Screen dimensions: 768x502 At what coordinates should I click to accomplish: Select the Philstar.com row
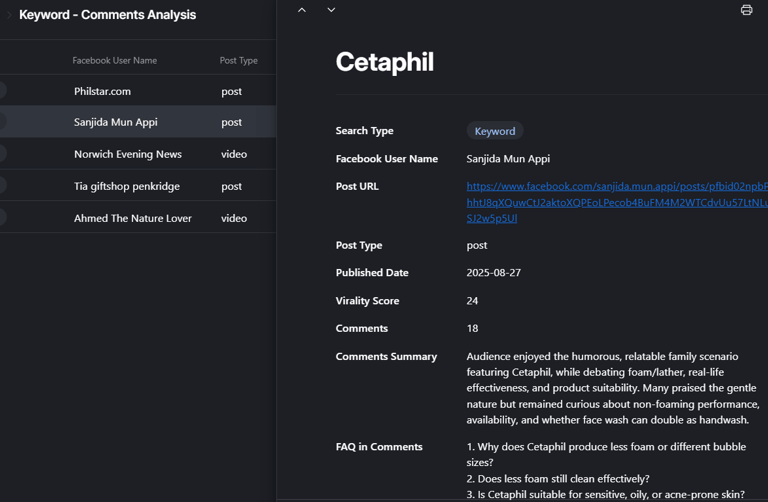click(102, 91)
